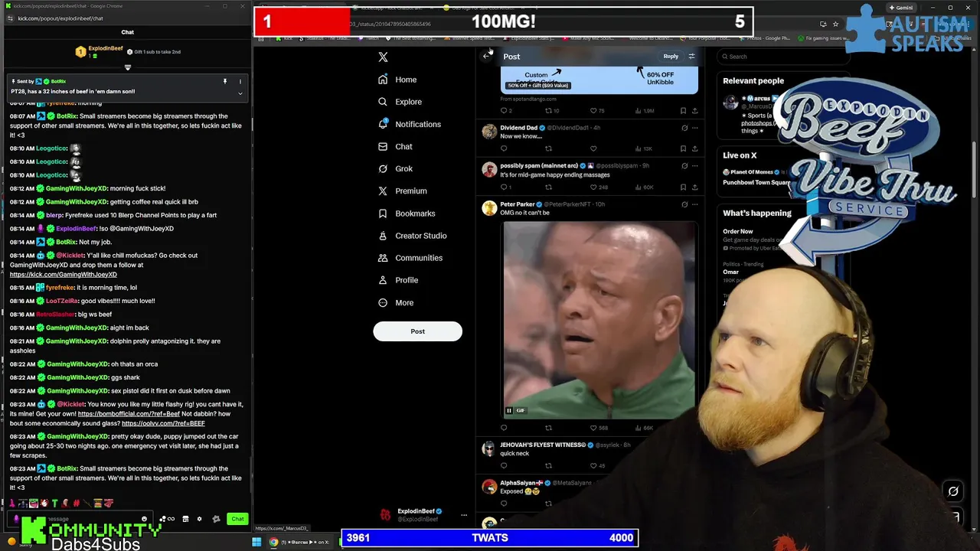Open the oolvv.com ref link
980x551 pixels.
click(x=163, y=423)
